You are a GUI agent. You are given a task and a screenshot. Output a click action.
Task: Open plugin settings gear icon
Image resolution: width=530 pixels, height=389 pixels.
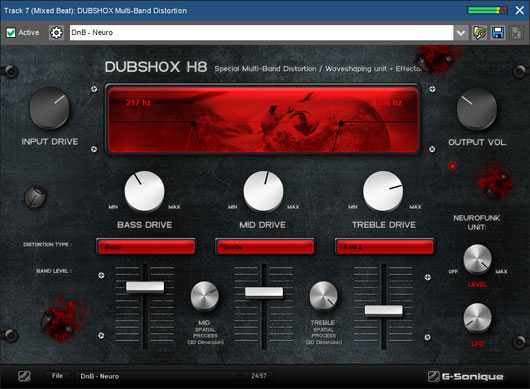(x=56, y=33)
